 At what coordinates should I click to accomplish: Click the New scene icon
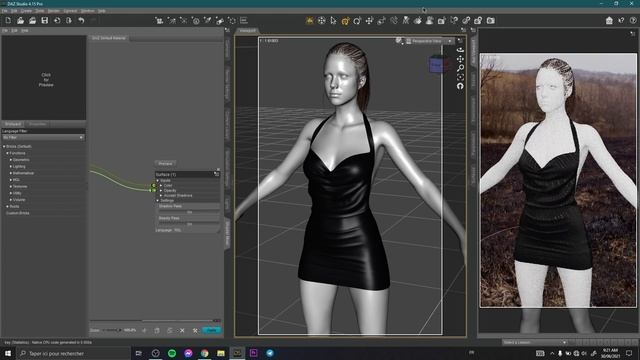(8, 20)
